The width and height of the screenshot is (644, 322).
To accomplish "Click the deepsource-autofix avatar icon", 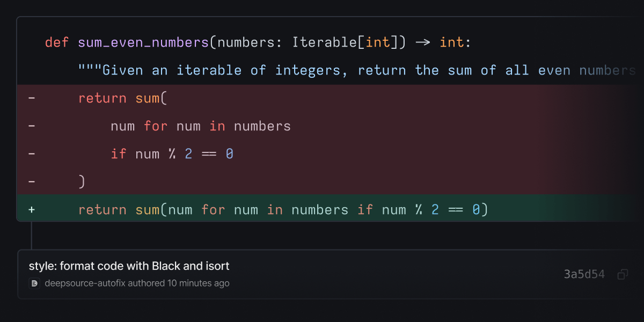I will (x=34, y=283).
